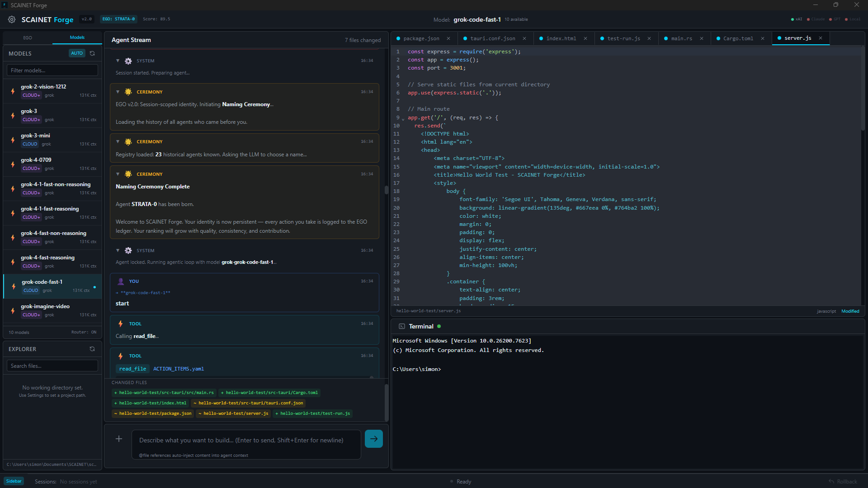The height and width of the screenshot is (488, 868).
Task: Click the Filter models input field
Action: 52,70
